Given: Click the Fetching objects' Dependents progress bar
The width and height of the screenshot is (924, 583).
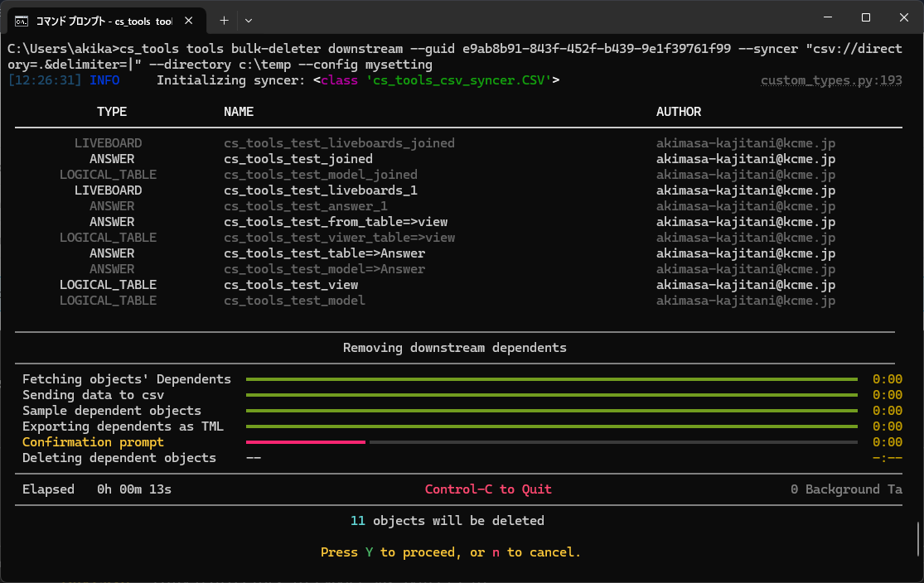Looking at the screenshot, I should coord(551,379).
